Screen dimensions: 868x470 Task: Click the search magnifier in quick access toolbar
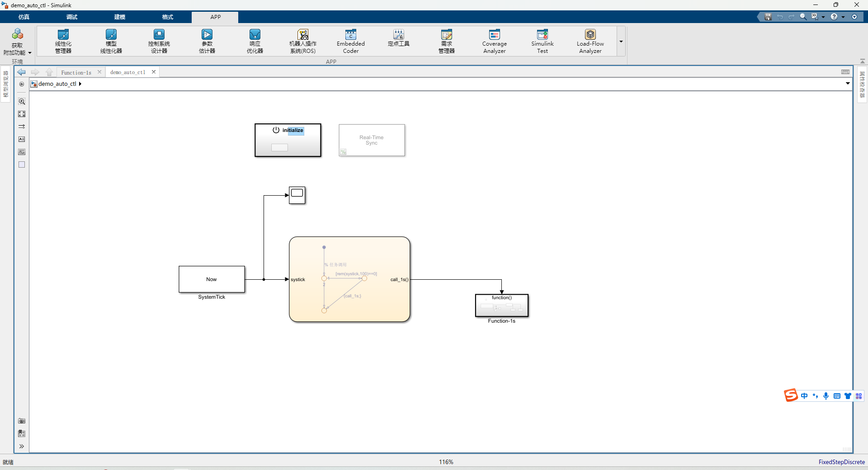803,17
